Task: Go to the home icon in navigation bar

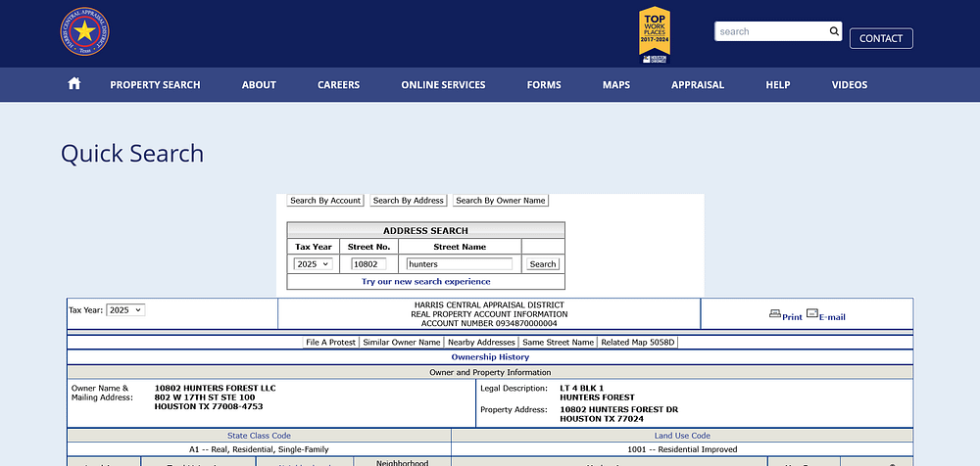Action: [x=74, y=84]
